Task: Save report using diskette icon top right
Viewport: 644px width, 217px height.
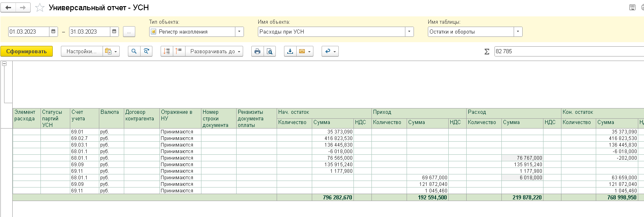Action: (x=632, y=7)
